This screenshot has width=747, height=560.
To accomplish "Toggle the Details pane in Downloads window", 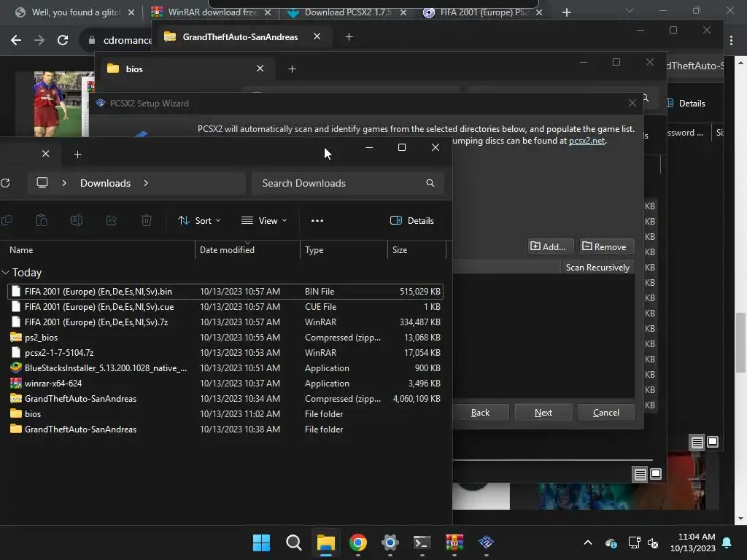I will [412, 220].
